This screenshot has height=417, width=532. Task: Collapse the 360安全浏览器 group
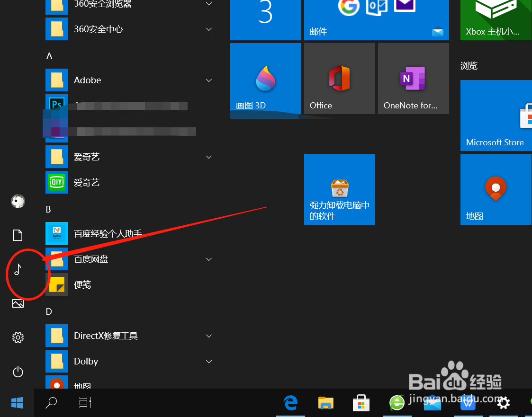[208, 4]
